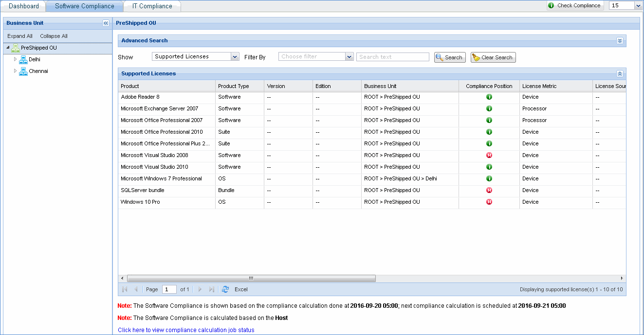Click the red compliance icon for SQLServer bundle

pyautogui.click(x=489, y=190)
